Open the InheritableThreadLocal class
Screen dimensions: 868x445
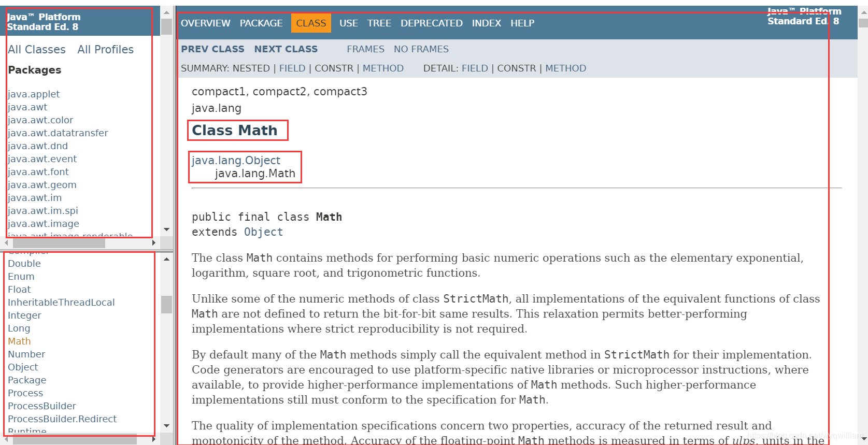[61, 303]
